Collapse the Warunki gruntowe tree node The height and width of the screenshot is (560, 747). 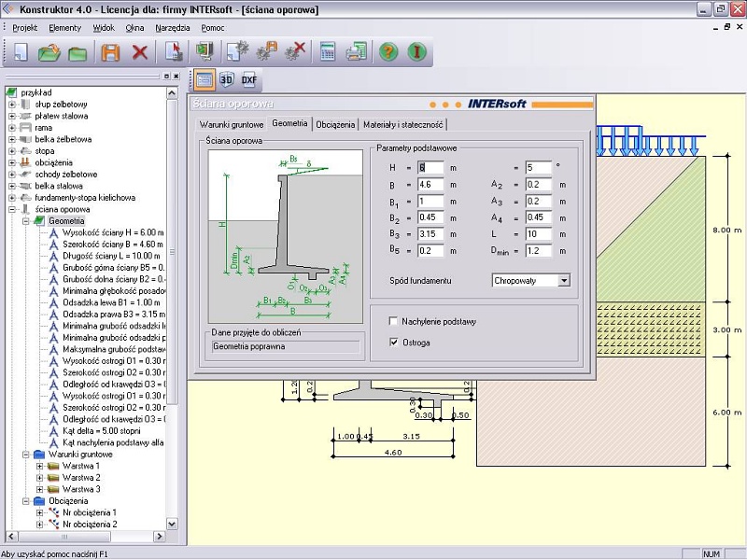click(x=26, y=455)
